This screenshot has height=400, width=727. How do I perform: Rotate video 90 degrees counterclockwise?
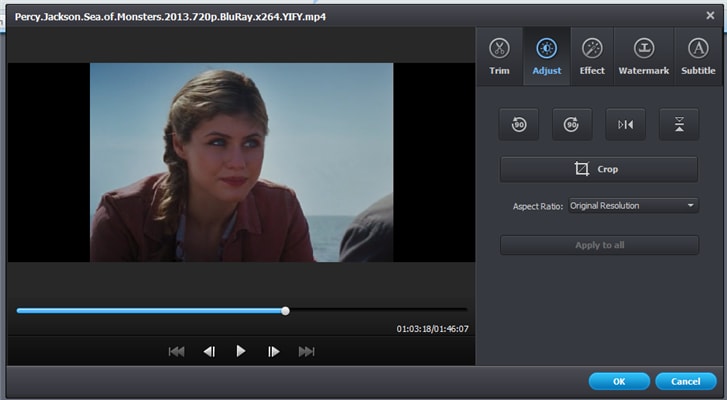tap(519, 124)
